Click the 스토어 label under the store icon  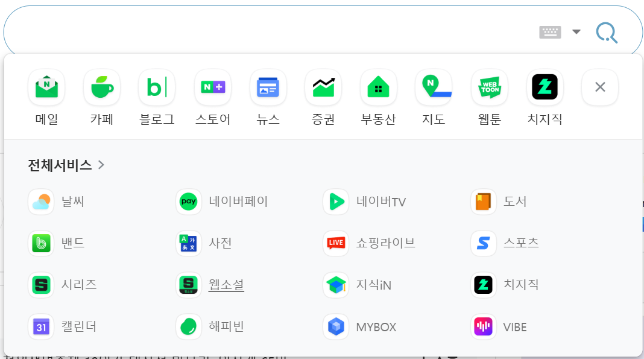click(x=213, y=119)
